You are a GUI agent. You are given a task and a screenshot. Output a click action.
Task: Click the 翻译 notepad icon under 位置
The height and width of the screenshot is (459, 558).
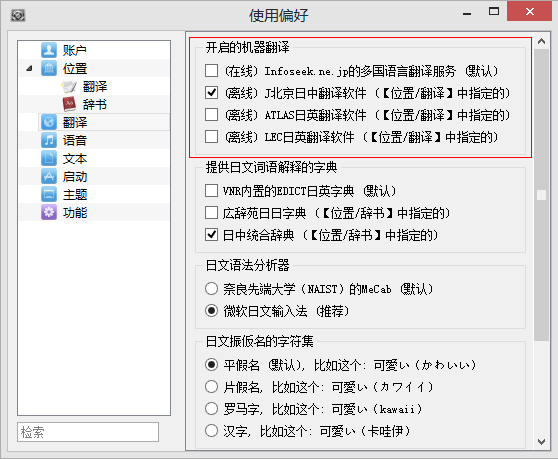coord(69,86)
